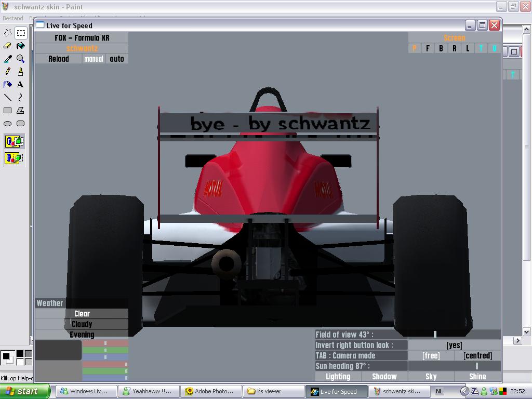532x399 pixels.
Task: Click the dark background color preview swatch
Action: click(58, 350)
